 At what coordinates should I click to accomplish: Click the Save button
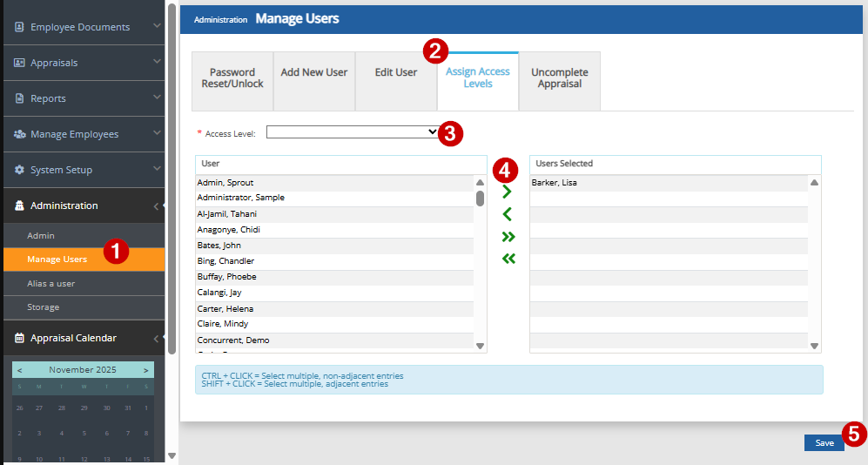coord(824,443)
